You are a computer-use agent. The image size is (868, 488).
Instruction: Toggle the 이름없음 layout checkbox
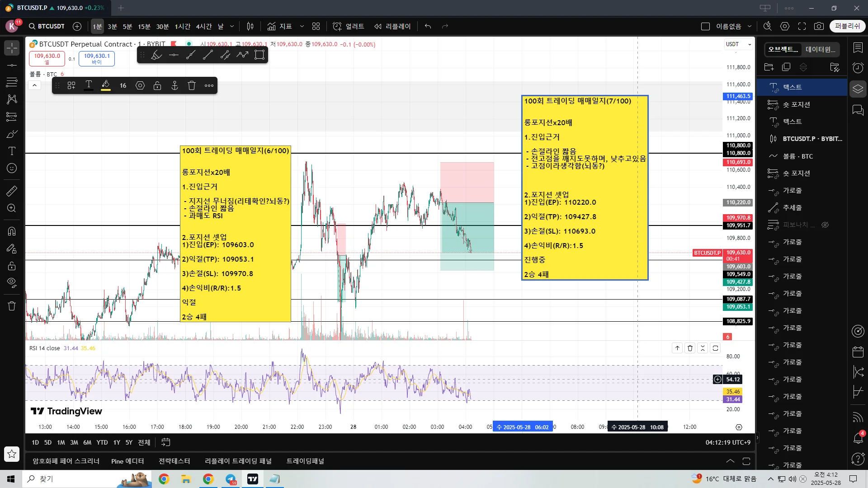[705, 26]
